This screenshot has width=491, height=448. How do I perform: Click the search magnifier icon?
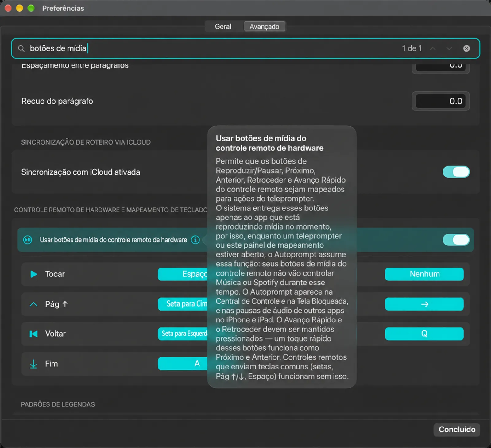(21, 48)
